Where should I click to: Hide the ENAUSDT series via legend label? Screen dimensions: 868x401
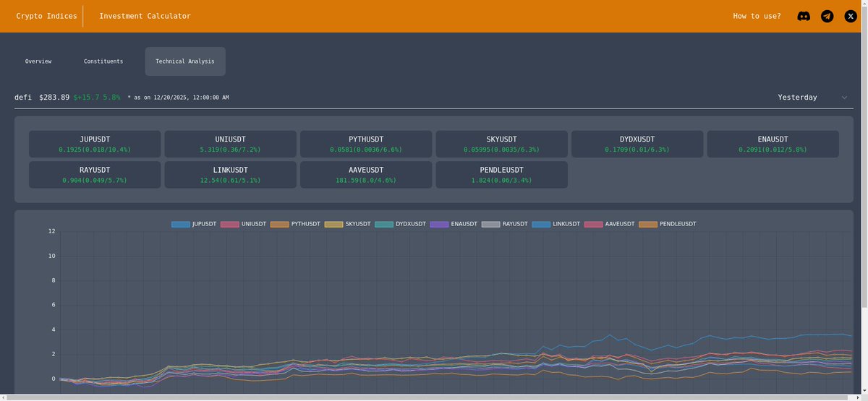tap(464, 224)
